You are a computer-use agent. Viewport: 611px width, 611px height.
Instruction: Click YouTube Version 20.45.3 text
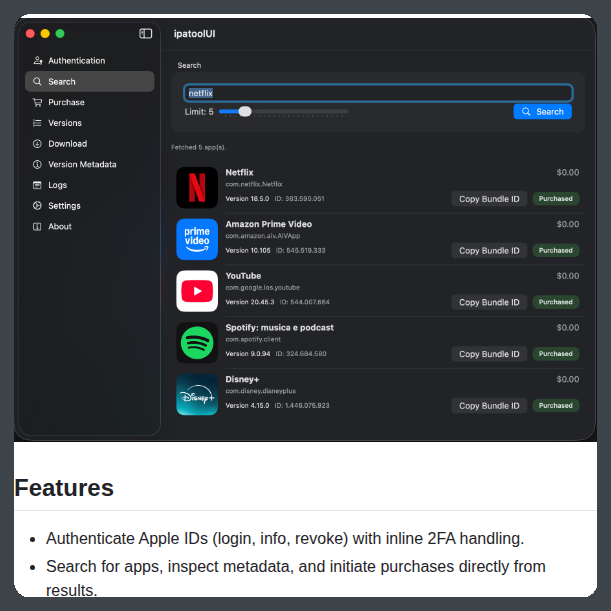point(250,302)
